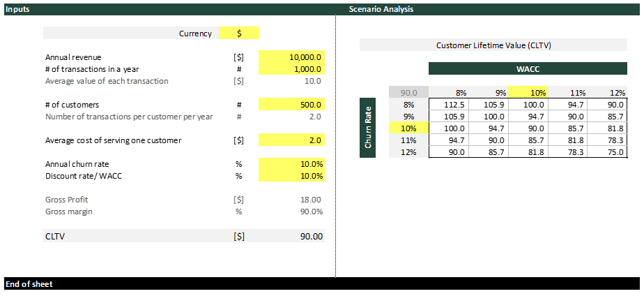Image resolution: width=644 pixels, height=296 pixels.
Task: Click "Number of transactions per customer per year"
Action: 129,117
